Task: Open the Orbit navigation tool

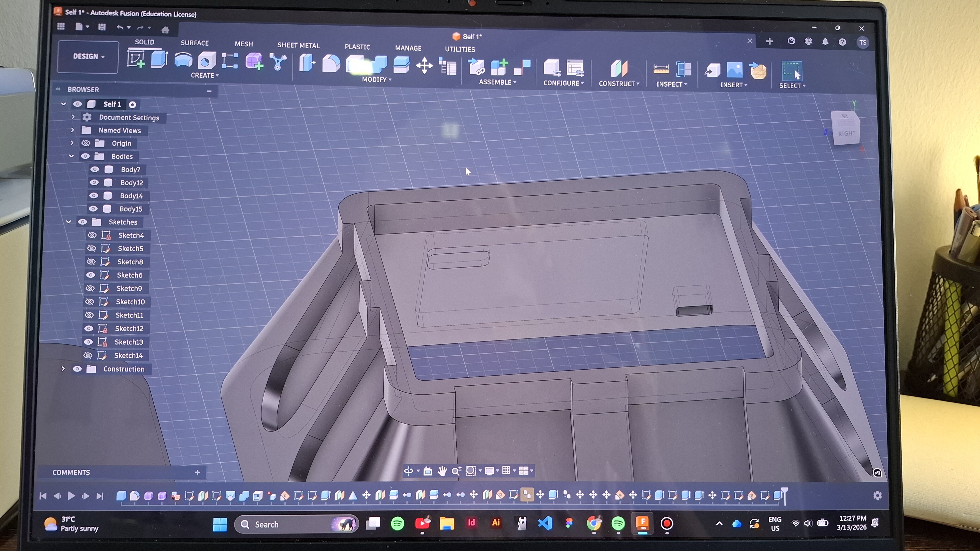Action: [408, 471]
